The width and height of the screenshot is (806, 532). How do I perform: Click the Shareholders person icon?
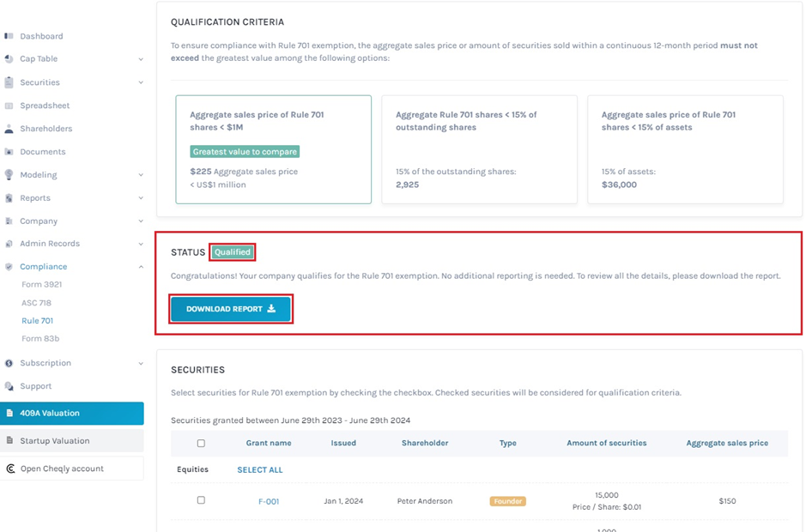9,129
